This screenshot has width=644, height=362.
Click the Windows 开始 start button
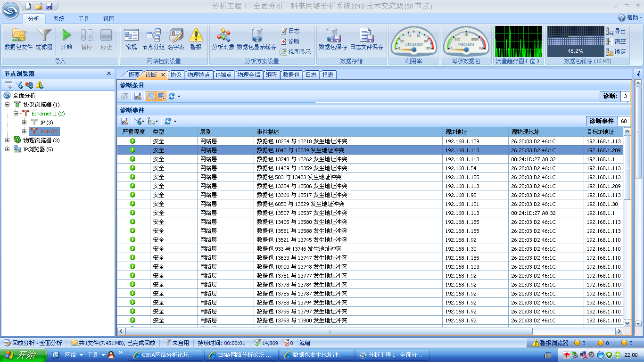21,355
